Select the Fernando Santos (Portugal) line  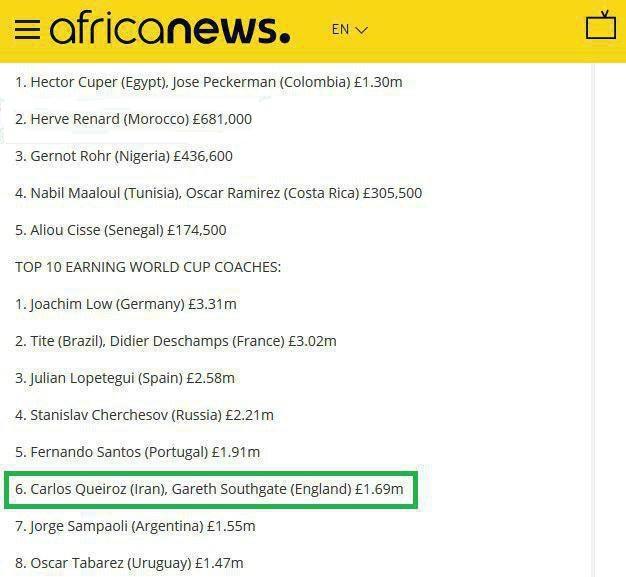coord(137,452)
